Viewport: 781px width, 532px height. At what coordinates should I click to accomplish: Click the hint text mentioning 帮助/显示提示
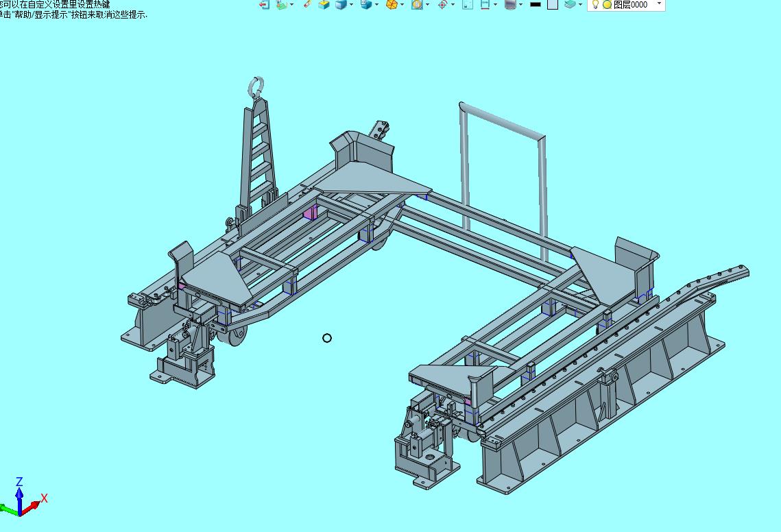point(74,14)
